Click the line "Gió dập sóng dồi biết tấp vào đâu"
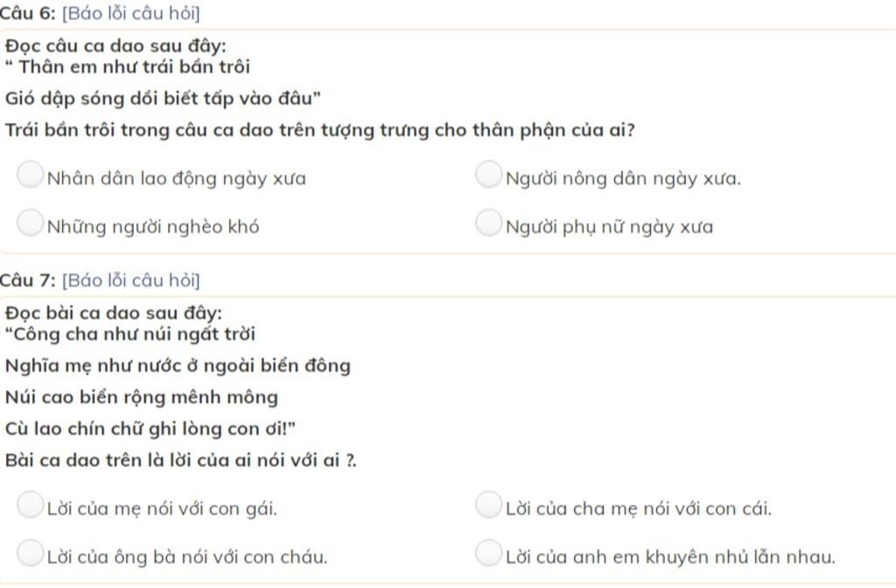This screenshot has width=896, height=588. [x=163, y=99]
